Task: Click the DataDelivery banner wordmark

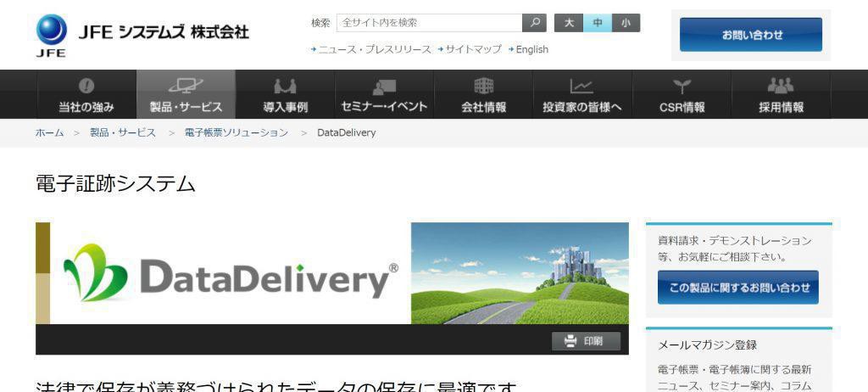Action: 269,279
